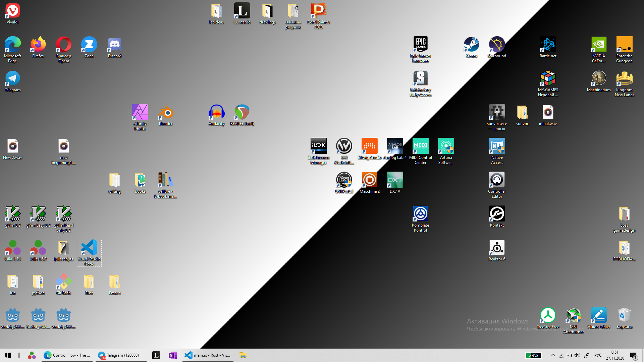The height and width of the screenshot is (362, 644).
Task: Select the Leonardo app icon
Action: 242,14
